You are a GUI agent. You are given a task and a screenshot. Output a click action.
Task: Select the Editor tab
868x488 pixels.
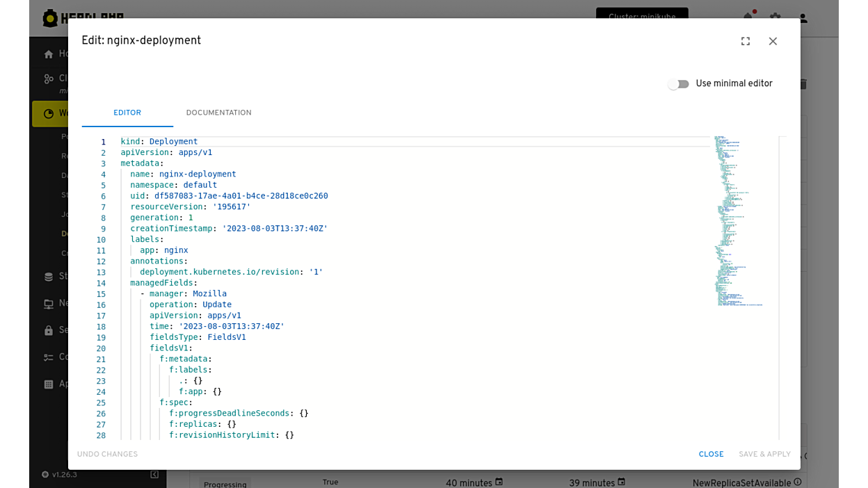[127, 113]
